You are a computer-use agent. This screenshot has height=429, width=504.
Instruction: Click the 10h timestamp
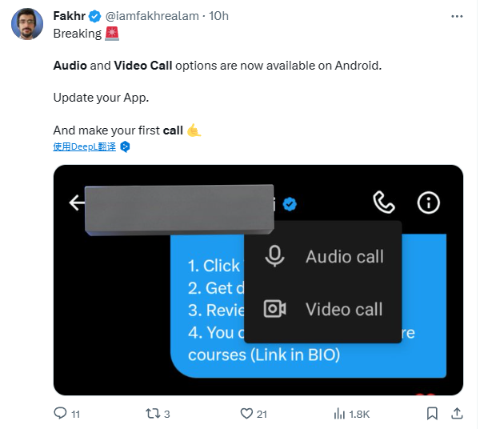click(x=218, y=16)
